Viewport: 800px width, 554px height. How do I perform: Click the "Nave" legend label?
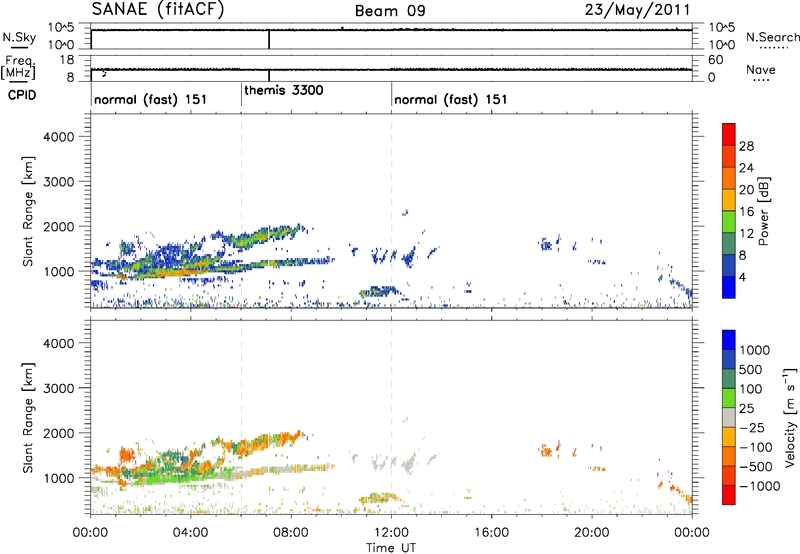point(761,69)
